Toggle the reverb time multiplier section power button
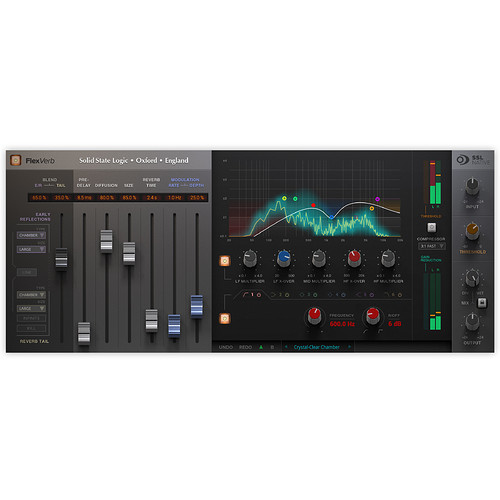This screenshot has height=500, width=500. click(225, 261)
